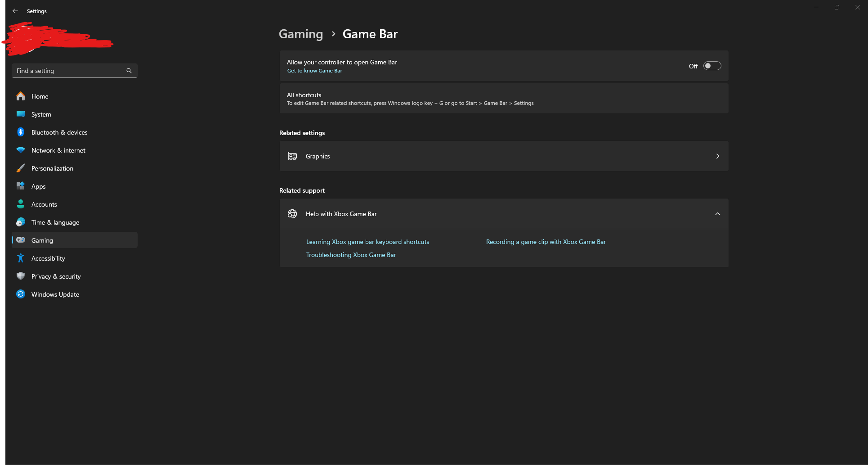
Task: Open Graphics settings via its chevron
Action: tap(718, 156)
